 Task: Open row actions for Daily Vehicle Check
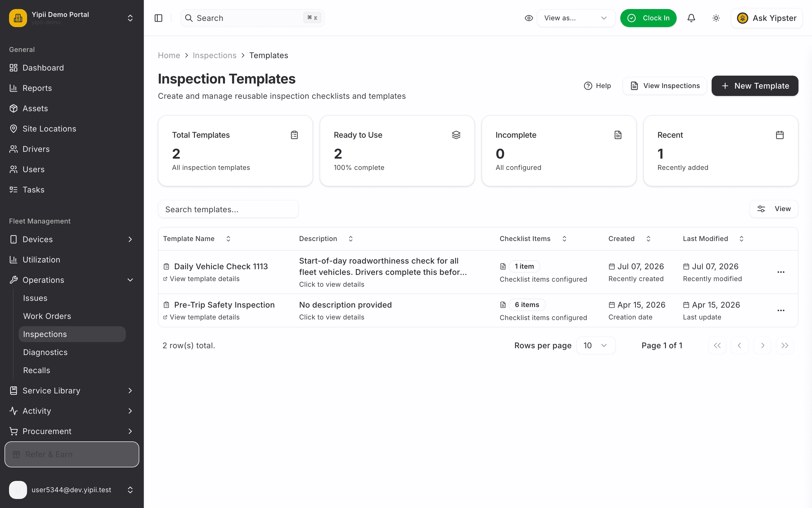click(x=781, y=272)
